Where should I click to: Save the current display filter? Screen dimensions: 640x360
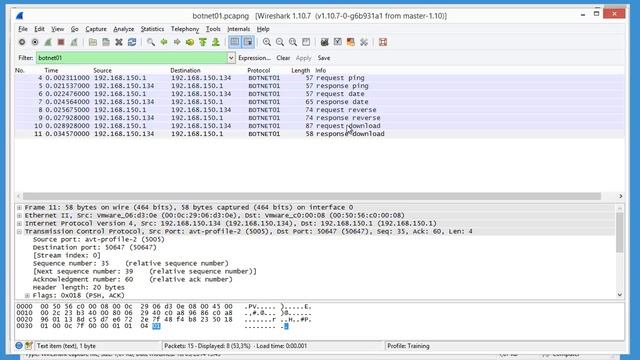[324, 58]
